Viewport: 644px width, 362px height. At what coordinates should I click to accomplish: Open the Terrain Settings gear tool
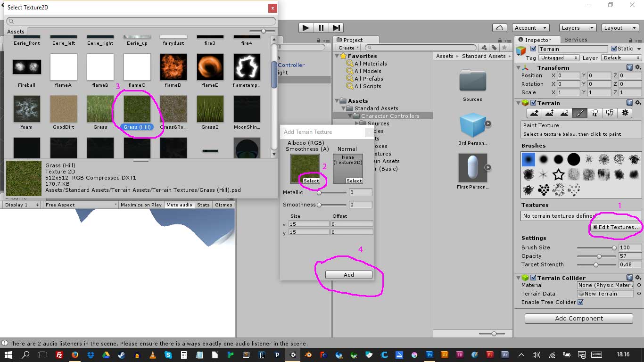625,113
